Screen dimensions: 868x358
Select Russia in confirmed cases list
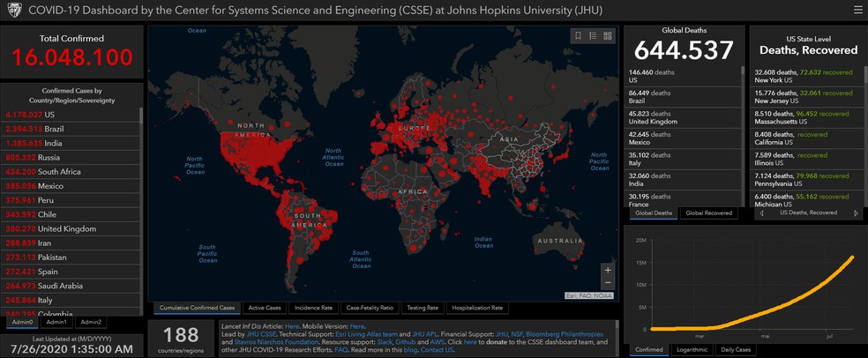[71, 158]
